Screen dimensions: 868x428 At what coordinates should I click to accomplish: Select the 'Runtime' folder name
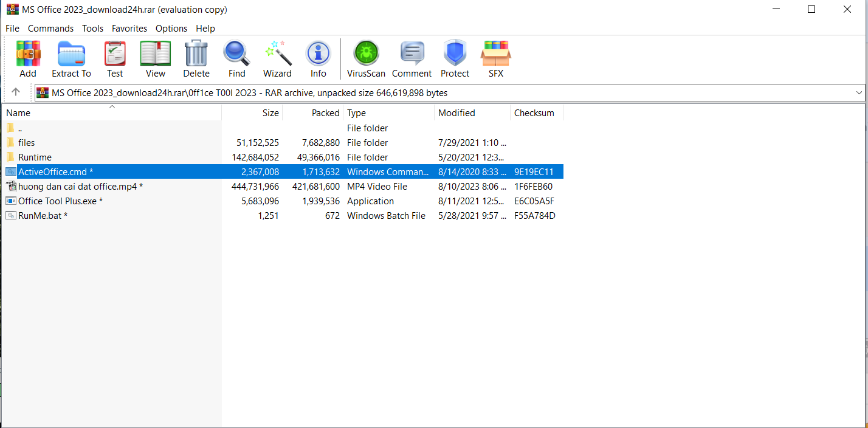[x=35, y=157]
